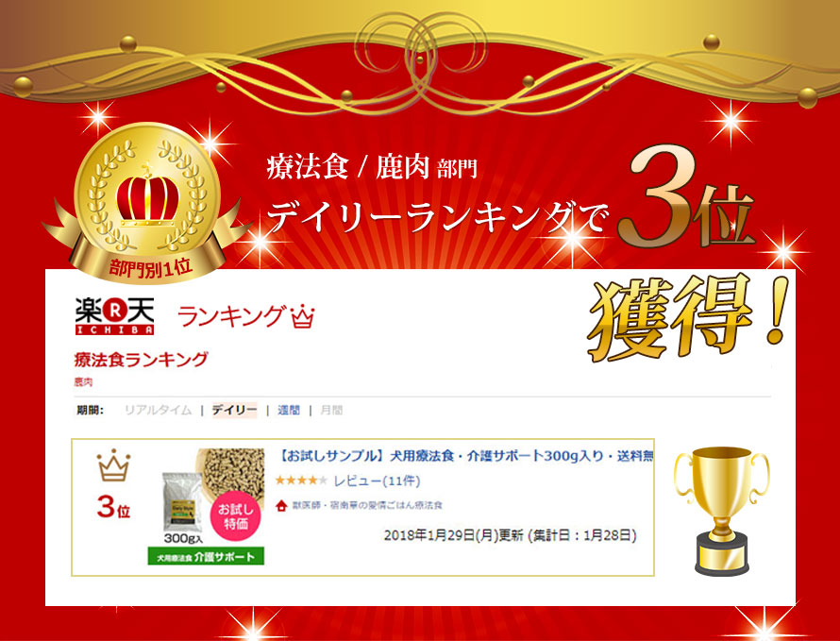840x641 pixels.
Task: Select the リアルタイム period tab
Action: click(x=158, y=411)
